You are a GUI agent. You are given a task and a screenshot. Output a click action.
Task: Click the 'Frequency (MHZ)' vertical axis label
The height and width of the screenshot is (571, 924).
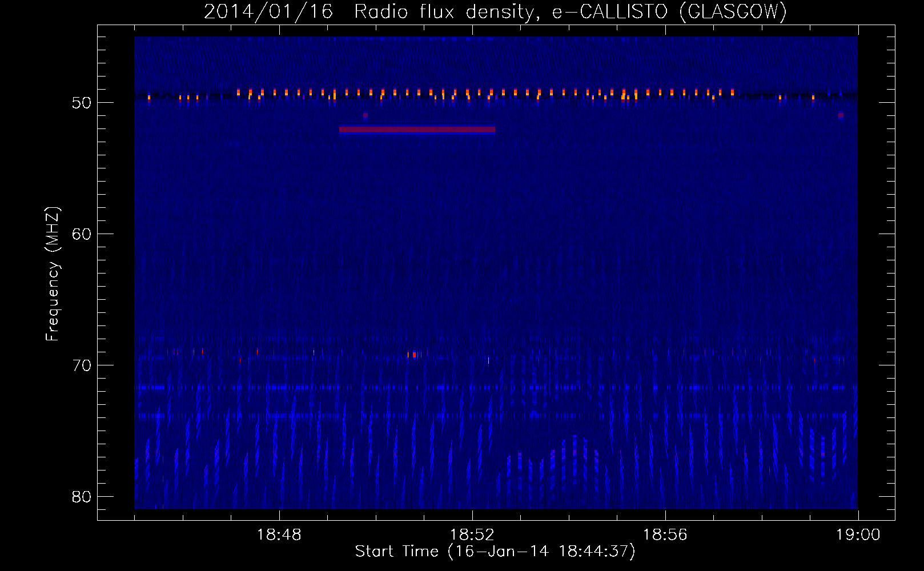click(x=53, y=274)
